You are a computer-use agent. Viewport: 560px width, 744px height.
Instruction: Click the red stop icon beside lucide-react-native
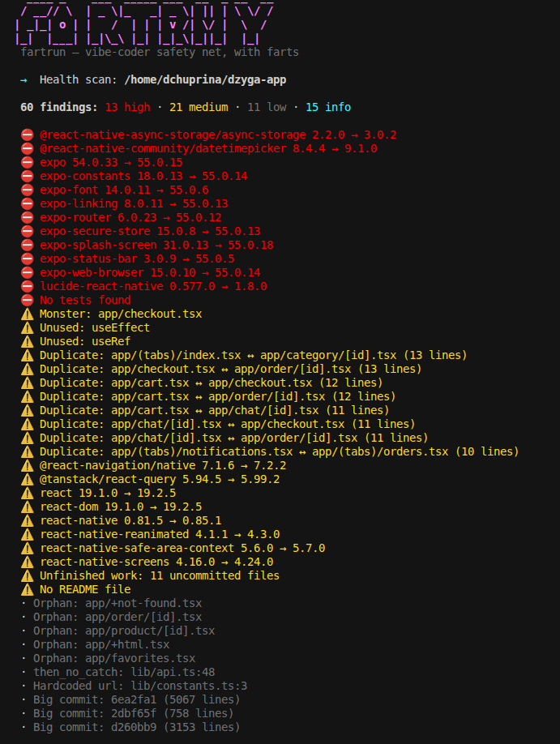coord(27,286)
